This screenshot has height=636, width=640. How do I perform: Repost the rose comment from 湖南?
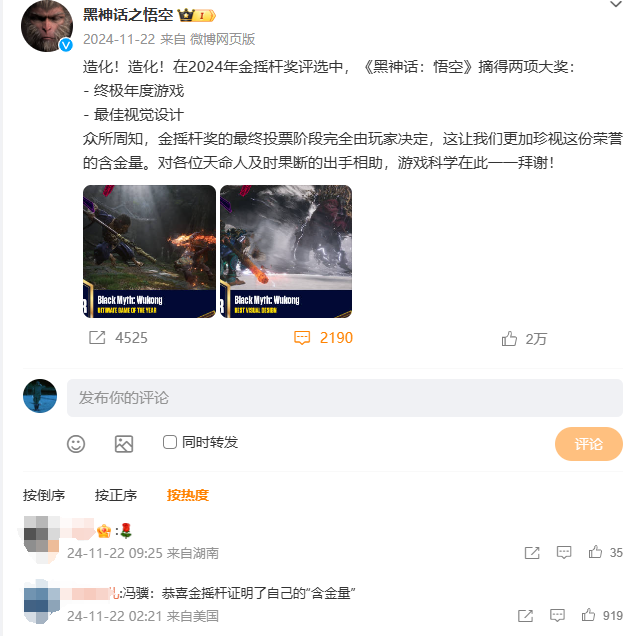point(532,552)
